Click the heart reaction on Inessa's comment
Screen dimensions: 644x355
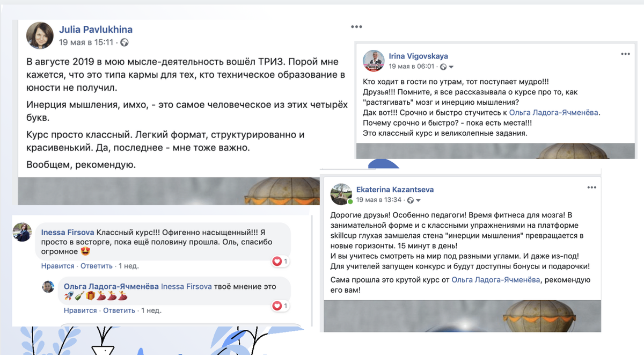[277, 262]
